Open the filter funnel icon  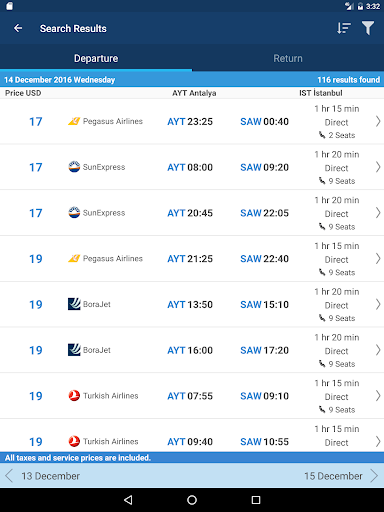tap(368, 28)
